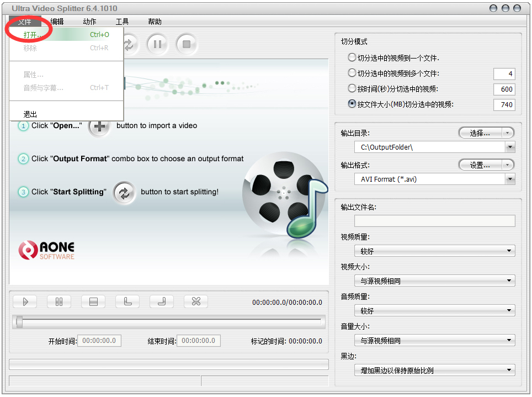Stop preview playback with the square icon
This screenshot has height=397, width=532.
[x=93, y=301]
